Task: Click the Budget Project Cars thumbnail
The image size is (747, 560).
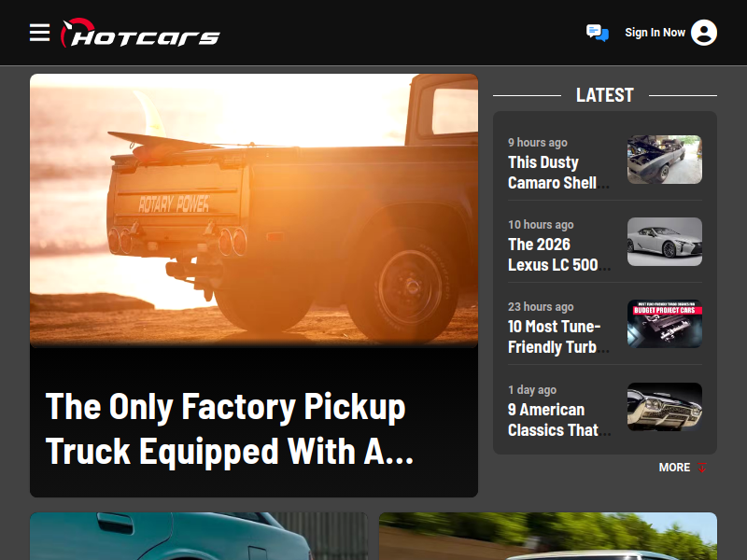Action: pyautogui.click(x=664, y=324)
